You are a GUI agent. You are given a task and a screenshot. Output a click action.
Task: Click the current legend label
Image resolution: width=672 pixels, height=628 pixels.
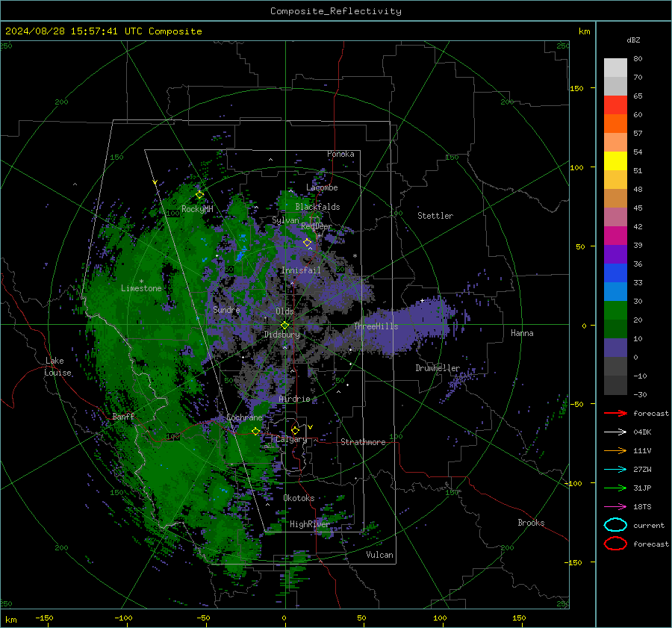pos(649,525)
